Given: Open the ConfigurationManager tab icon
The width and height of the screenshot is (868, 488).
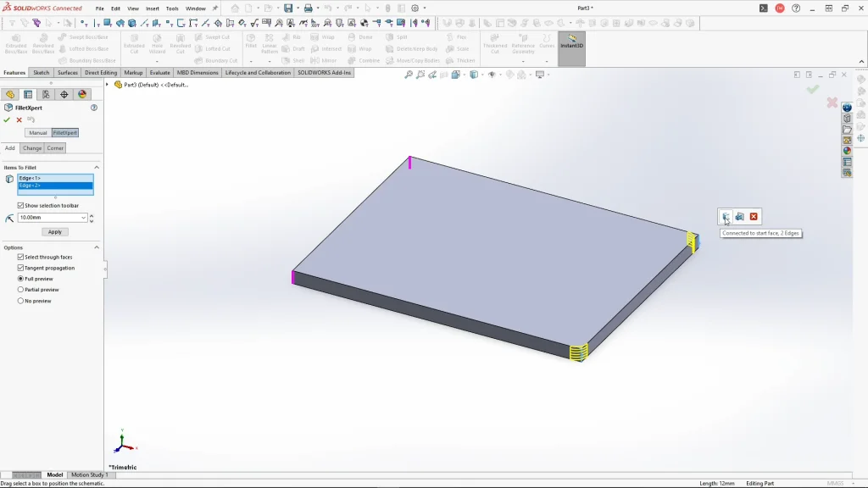Looking at the screenshot, I should [46, 95].
